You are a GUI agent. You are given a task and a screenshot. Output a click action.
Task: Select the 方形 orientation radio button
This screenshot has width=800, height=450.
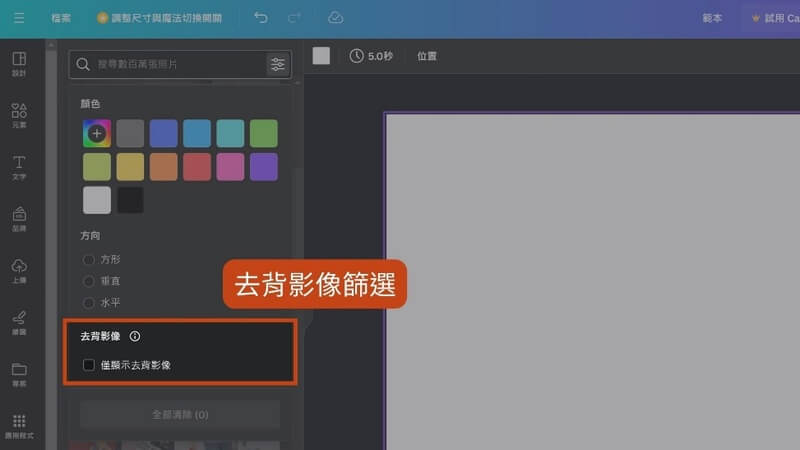click(x=90, y=259)
